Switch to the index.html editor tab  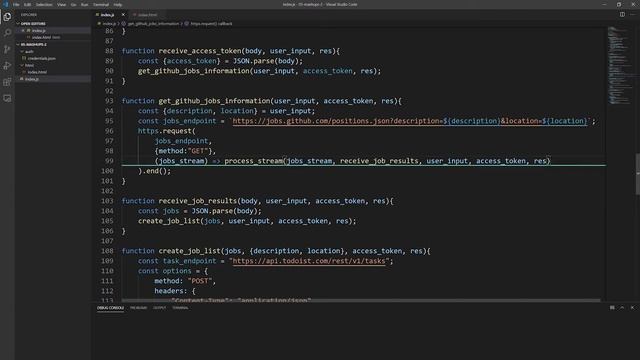tap(147, 15)
